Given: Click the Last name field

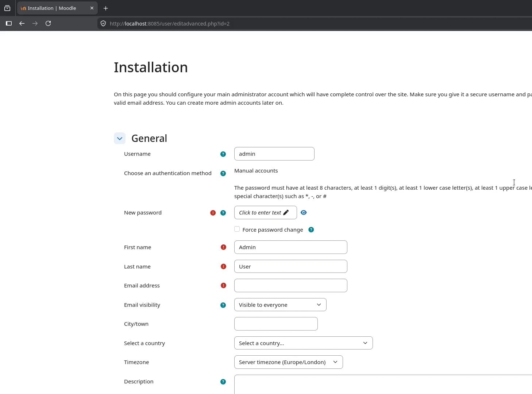Looking at the screenshot, I should (x=290, y=266).
